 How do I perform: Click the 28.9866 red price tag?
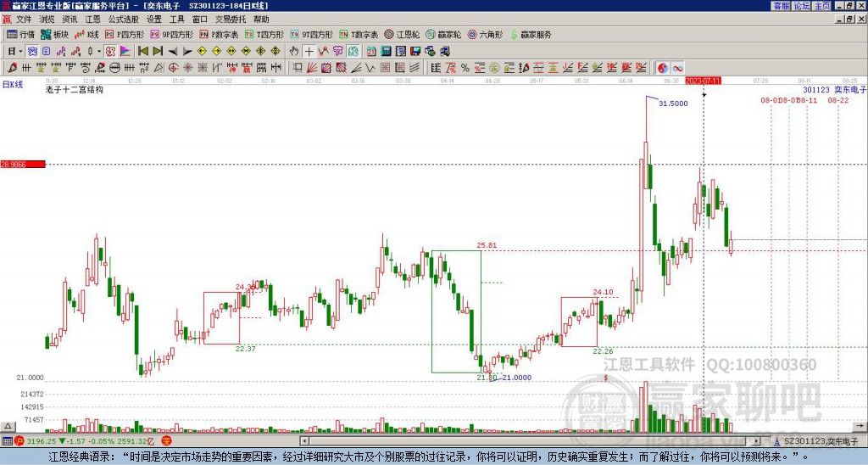coord(23,164)
